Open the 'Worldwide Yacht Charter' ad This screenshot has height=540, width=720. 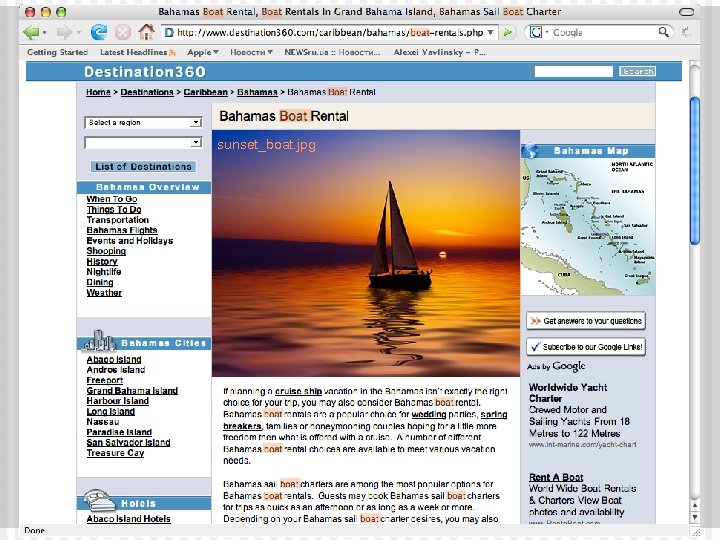tap(568, 393)
